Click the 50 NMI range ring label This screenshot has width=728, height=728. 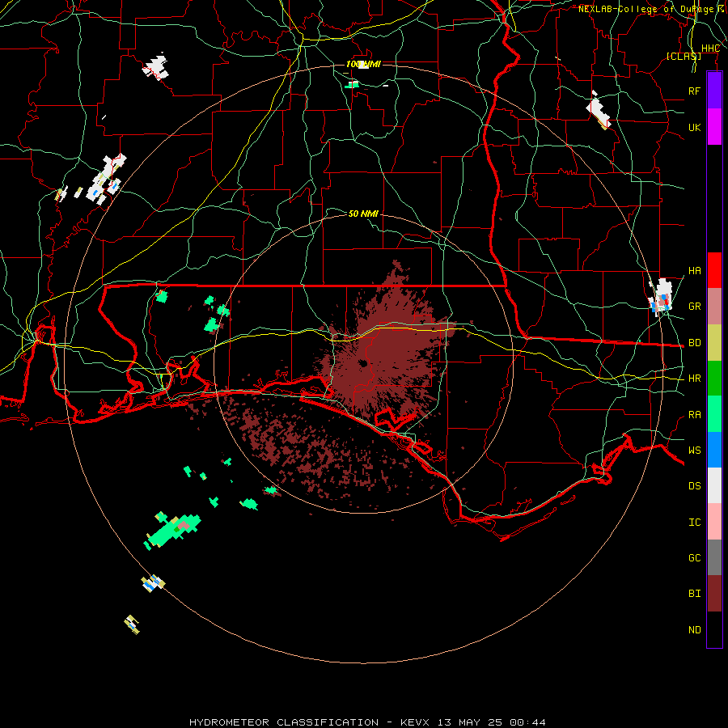(363, 214)
